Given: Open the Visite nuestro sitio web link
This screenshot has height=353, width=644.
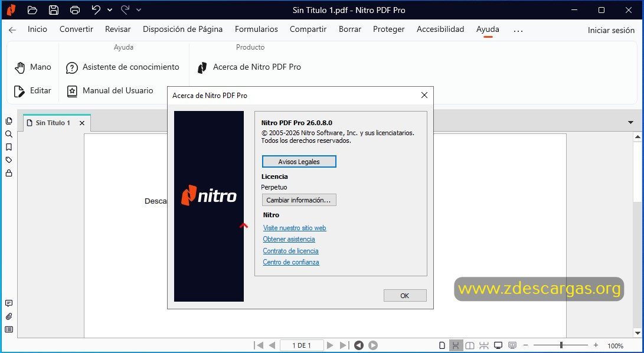Looking at the screenshot, I should coord(295,228).
